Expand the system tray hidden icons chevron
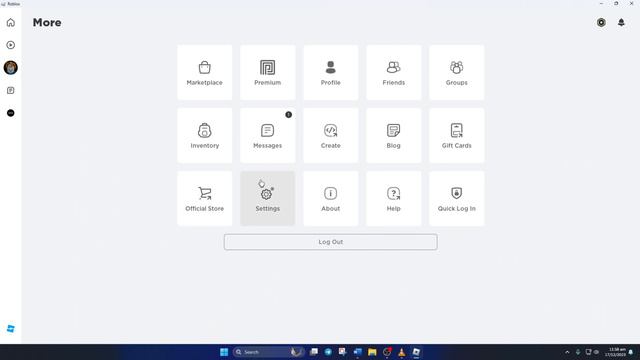The height and width of the screenshot is (360, 640). 567,352
